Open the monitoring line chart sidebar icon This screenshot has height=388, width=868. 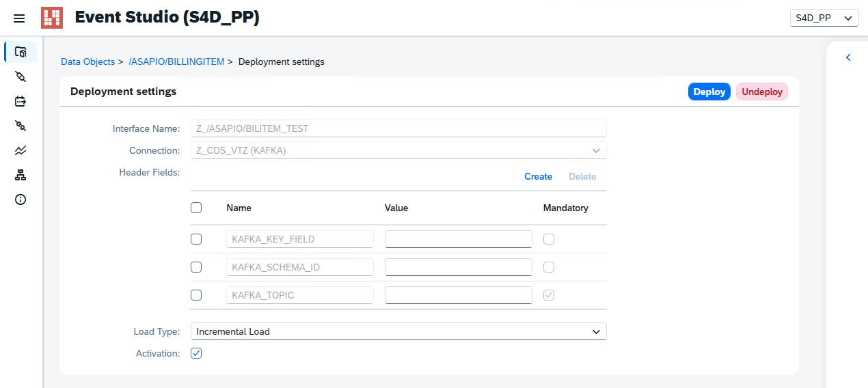tap(21, 150)
